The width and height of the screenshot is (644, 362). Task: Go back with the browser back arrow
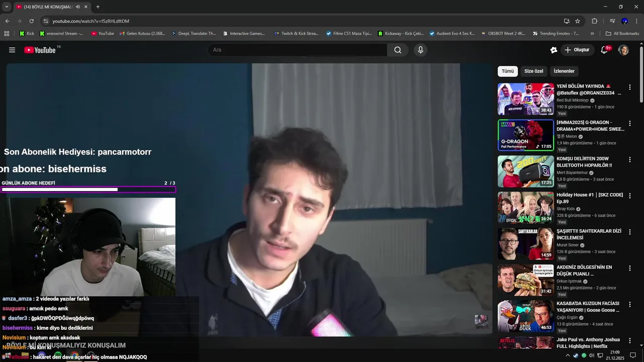tap(7, 21)
